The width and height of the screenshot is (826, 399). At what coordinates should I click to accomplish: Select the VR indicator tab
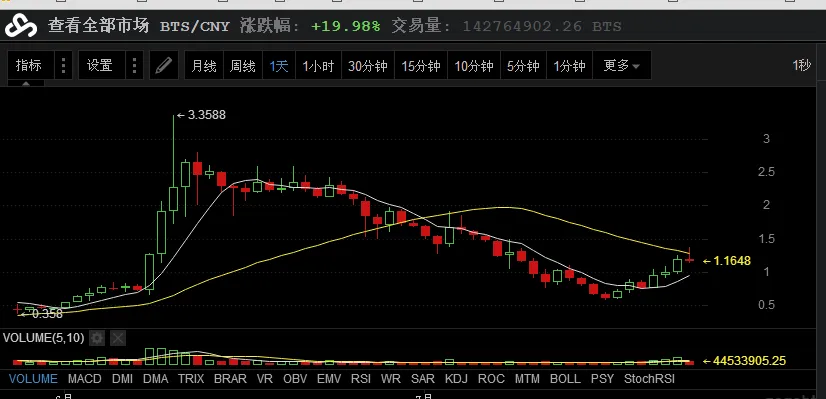(x=264, y=378)
